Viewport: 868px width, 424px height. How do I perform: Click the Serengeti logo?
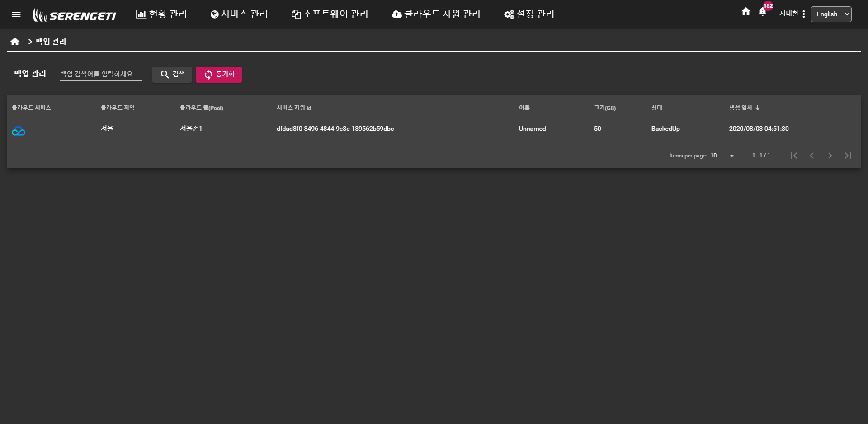[x=75, y=15]
